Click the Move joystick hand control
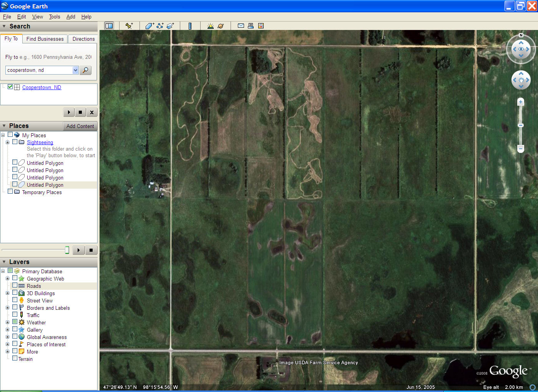This screenshot has width=538, height=392. pyautogui.click(x=521, y=80)
